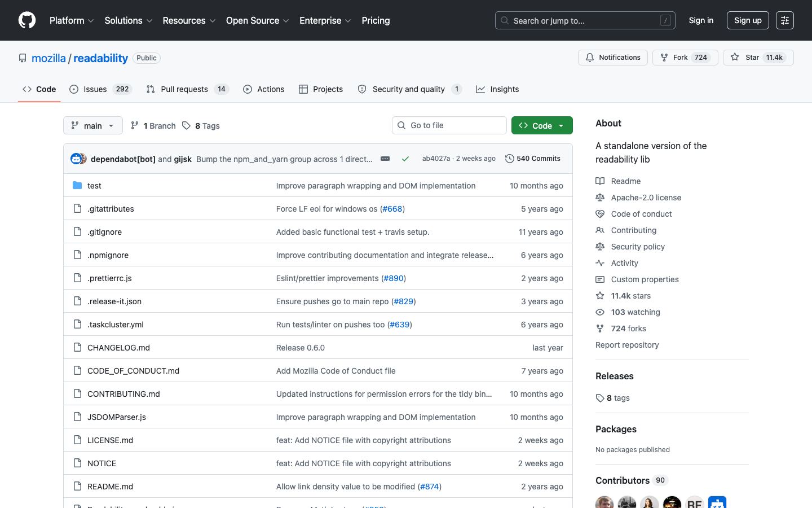The image size is (812, 508).
Task: Click the file icon beside .prettierrc.js
Action: (x=77, y=278)
